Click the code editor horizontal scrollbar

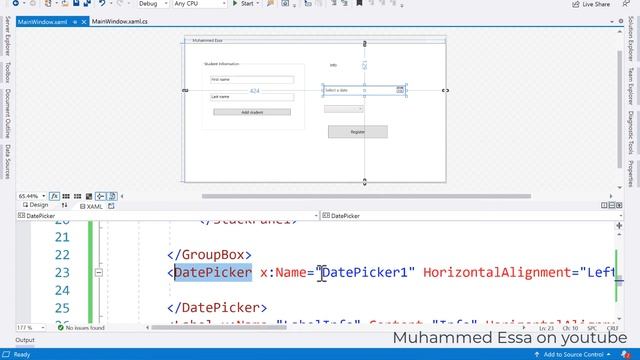pos(219,327)
